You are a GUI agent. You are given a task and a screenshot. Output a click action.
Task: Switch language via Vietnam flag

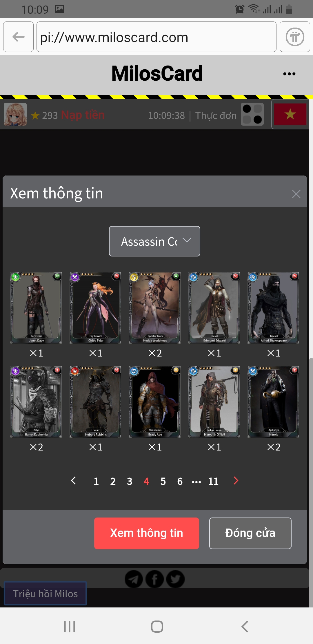click(x=290, y=114)
